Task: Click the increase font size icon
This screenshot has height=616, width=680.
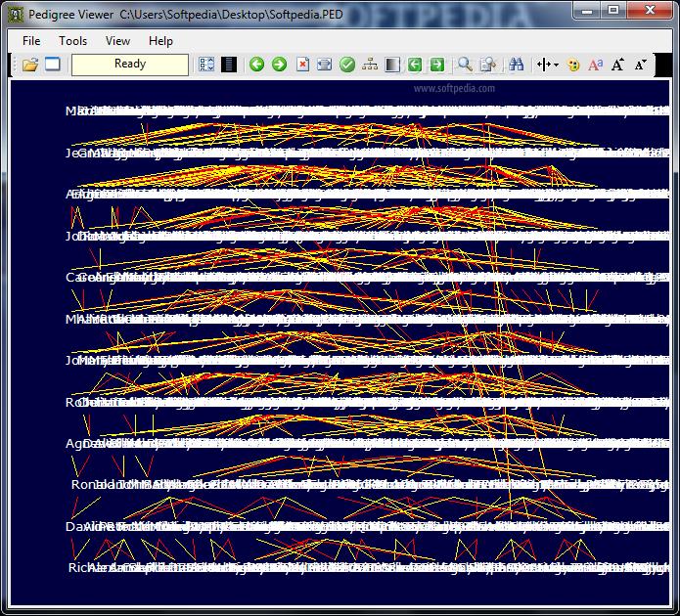Action: (x=618, y=65)
